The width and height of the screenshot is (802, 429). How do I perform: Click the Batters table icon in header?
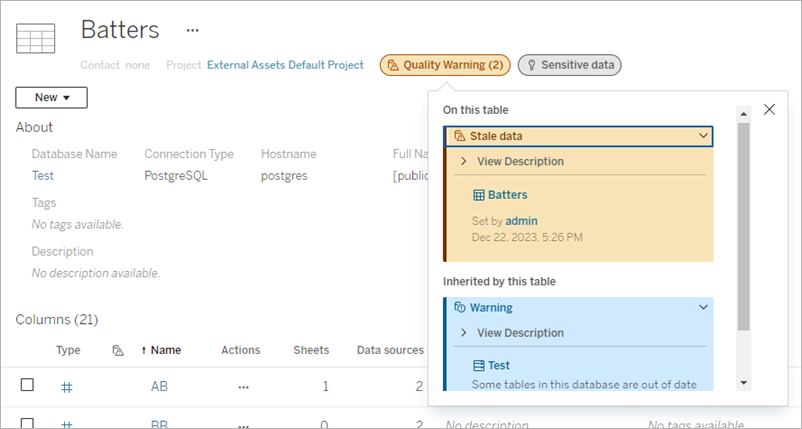click(x=36, y=39)
